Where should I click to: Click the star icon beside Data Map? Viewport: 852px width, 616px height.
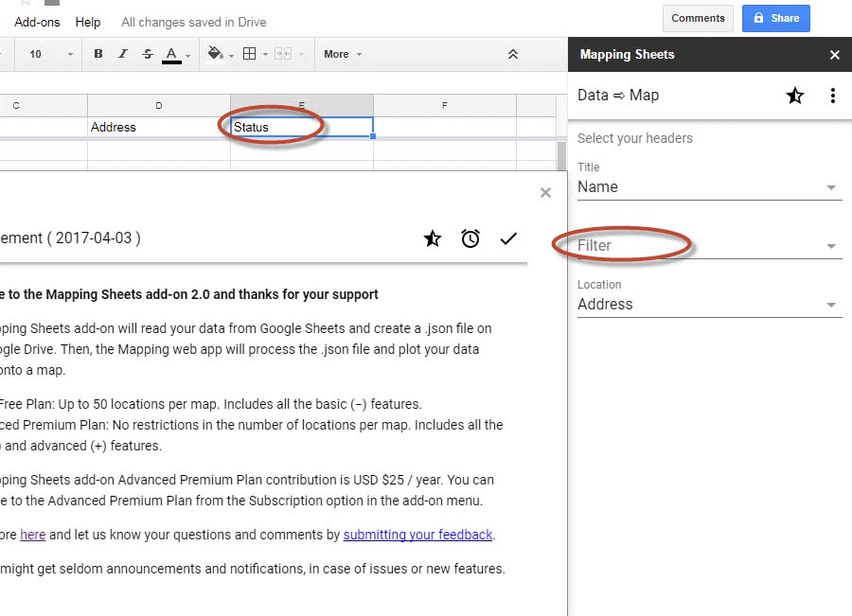[795, 96]
